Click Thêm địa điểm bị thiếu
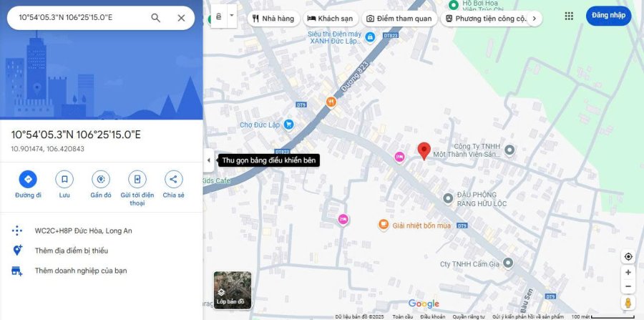This screenshot has width=644, height=320. (x=71, y=251)
